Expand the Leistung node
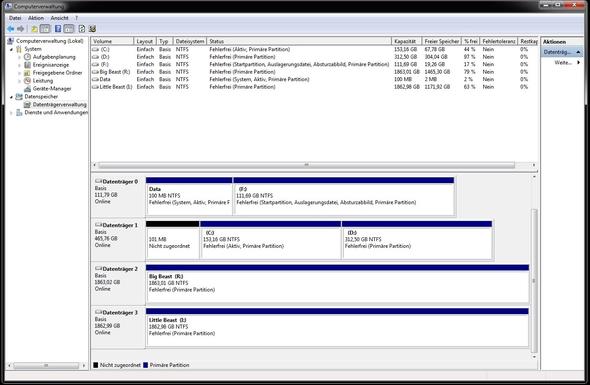Viewport: 590px width, 385px height. [x=20, y=81]
